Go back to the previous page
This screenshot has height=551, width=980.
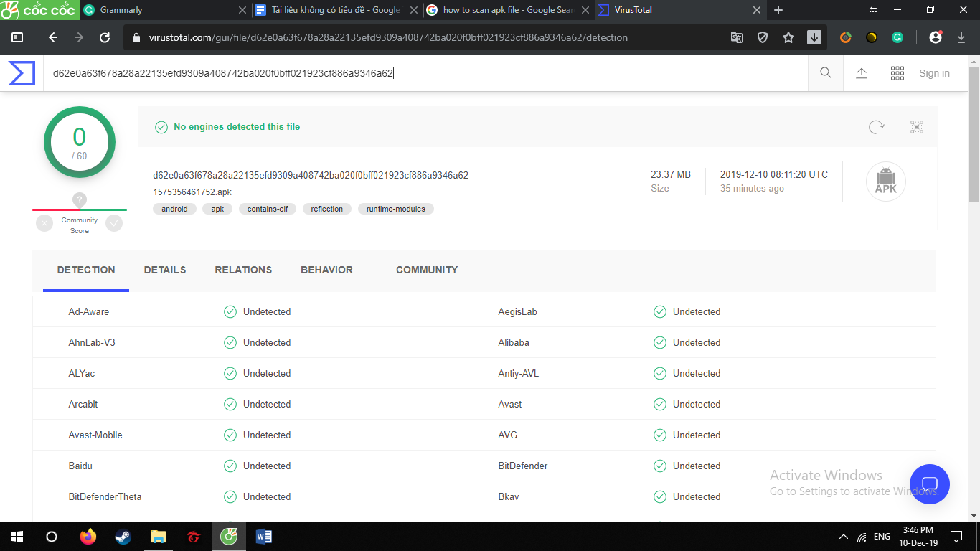(x=52, y=37)
